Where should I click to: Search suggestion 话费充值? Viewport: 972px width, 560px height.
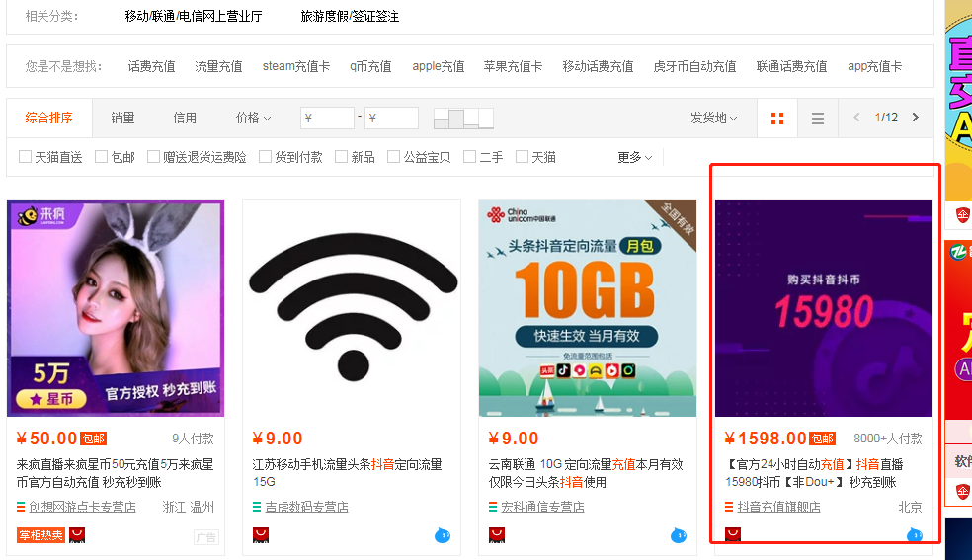(151, 66)
